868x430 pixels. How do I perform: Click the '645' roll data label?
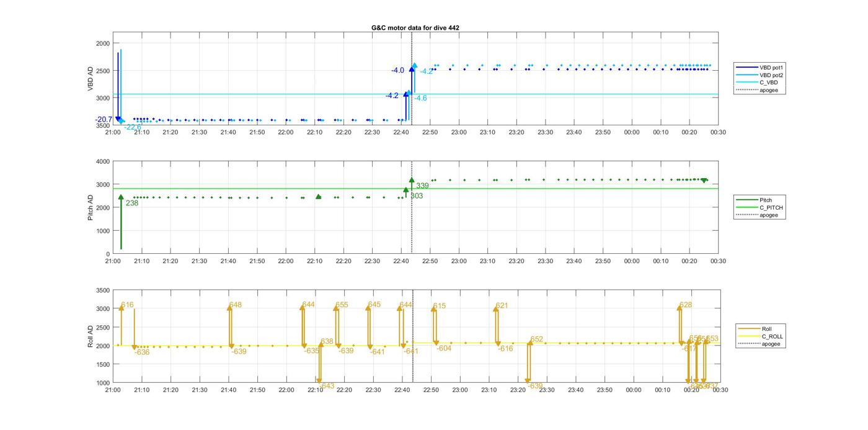pyautogui.click(x=374, y=305)
